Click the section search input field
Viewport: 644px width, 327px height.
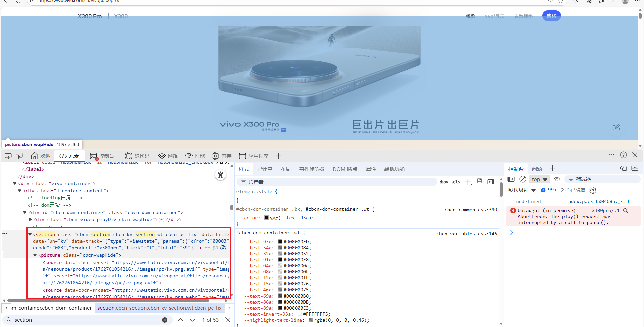pos(87,320)
